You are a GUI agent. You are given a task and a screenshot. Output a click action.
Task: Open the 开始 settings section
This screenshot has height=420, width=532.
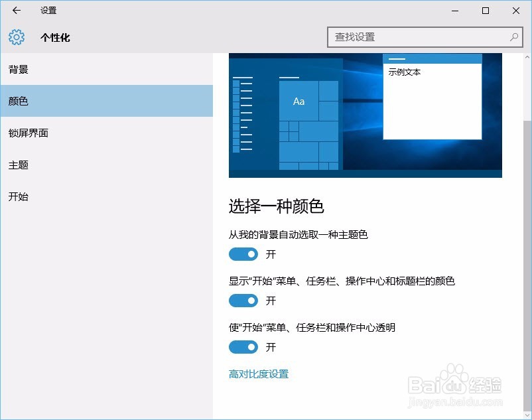point(107,196)
